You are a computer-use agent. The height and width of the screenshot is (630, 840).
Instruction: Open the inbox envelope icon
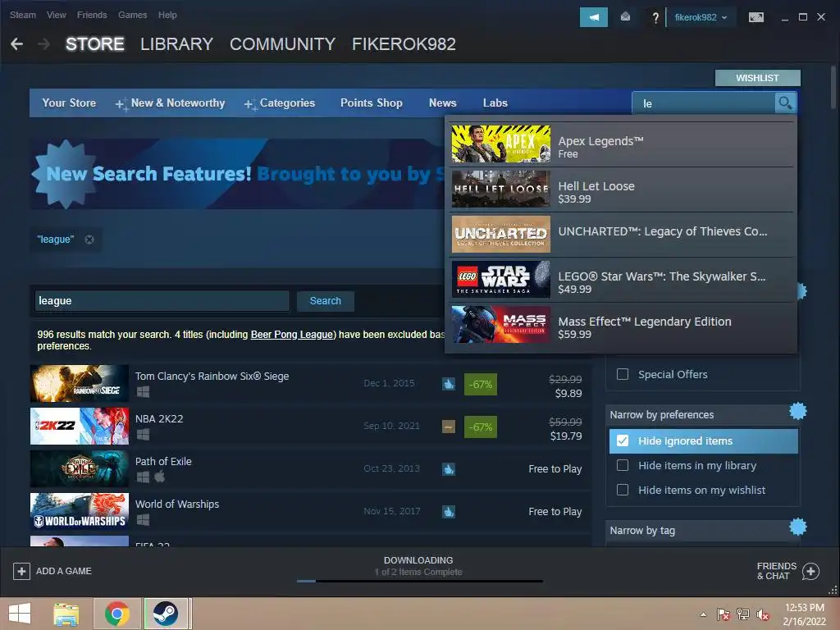[x=625, y=17]
